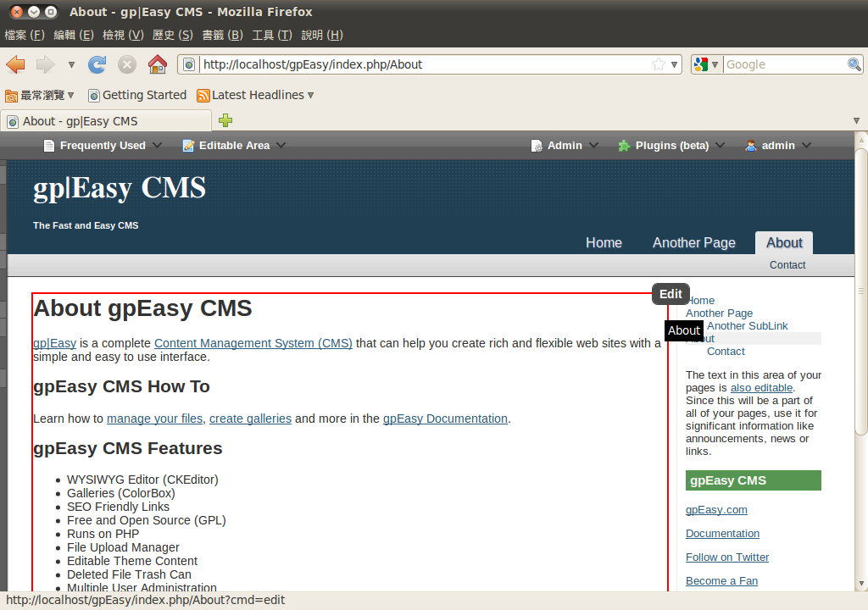Click the Stop loading icon
Viewport: 868px width, 610px height.
click(x=127, y=64)
